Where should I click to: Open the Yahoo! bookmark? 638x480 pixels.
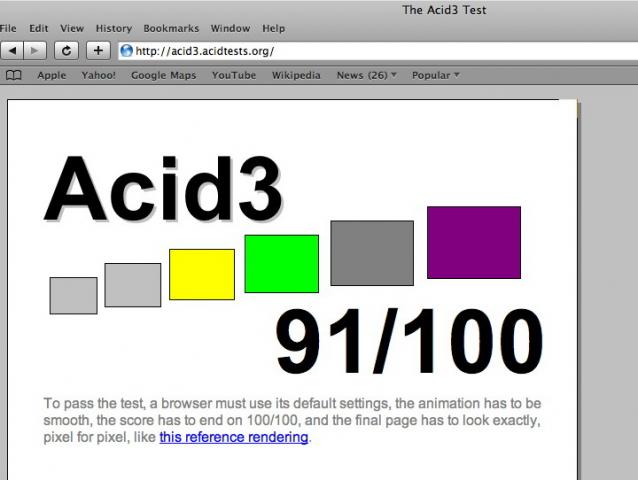click(98, 75)
